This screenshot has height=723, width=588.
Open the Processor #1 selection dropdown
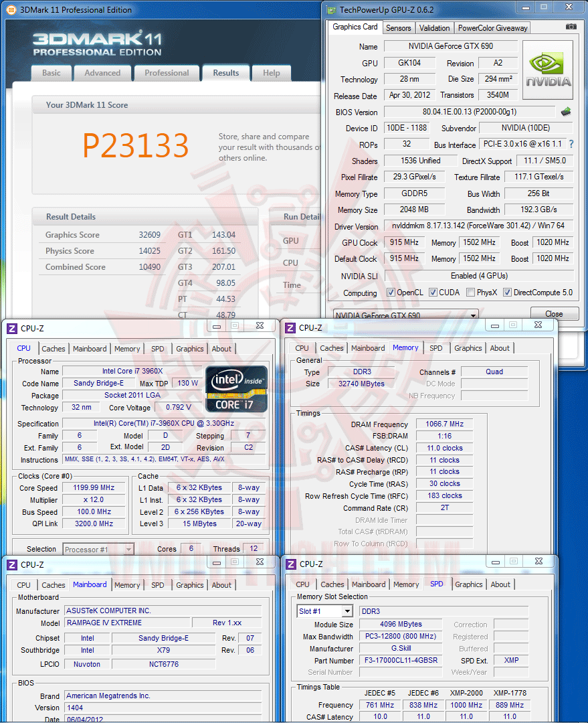(x=98, y=549)
